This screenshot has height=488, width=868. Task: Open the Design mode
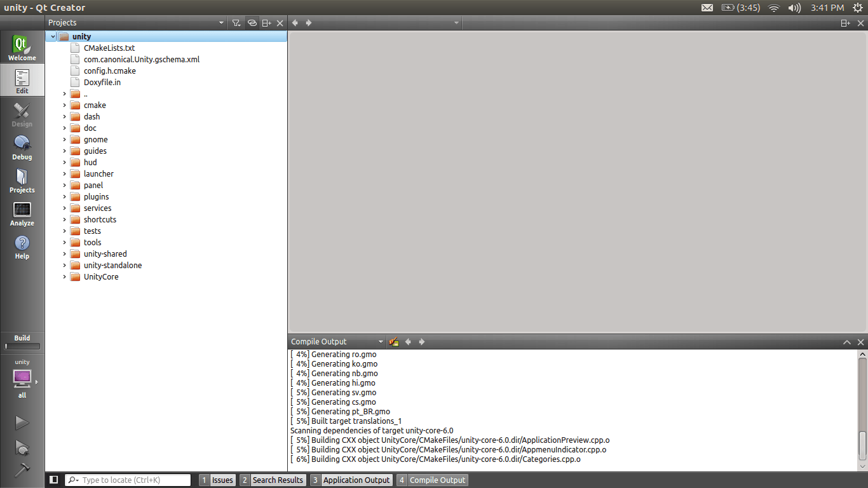(22, 114)
